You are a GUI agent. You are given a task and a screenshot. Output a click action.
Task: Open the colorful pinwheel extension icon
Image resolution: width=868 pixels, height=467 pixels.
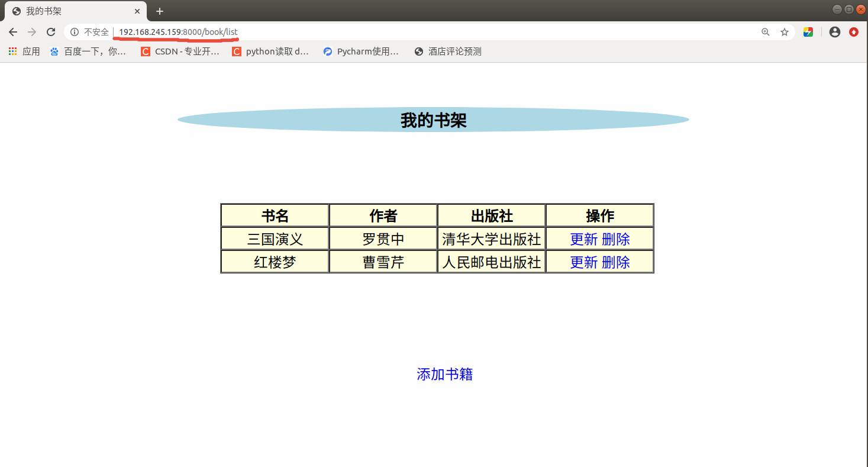[x=808, y=32]
